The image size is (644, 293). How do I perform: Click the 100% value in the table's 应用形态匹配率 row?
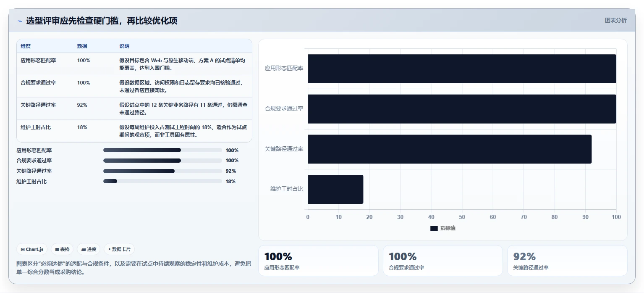84,61
